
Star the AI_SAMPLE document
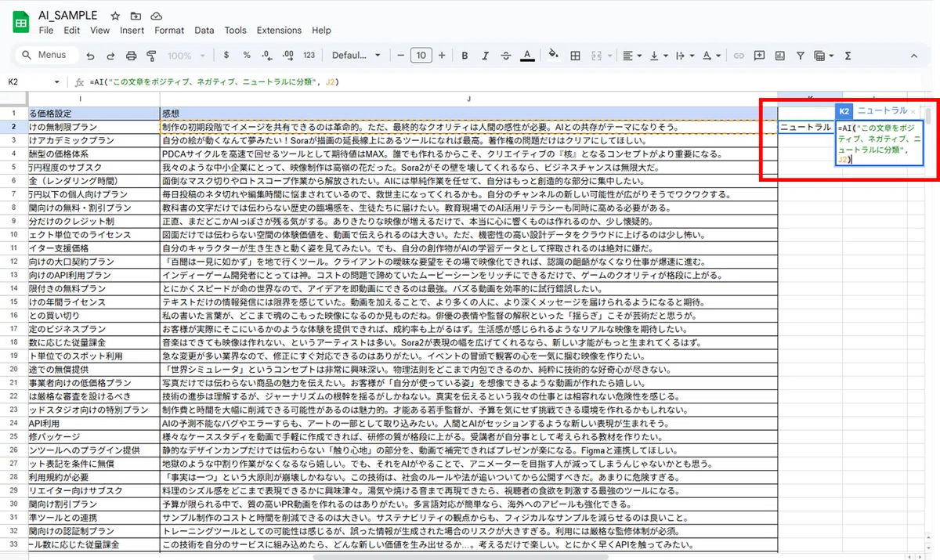coord(116,16)
